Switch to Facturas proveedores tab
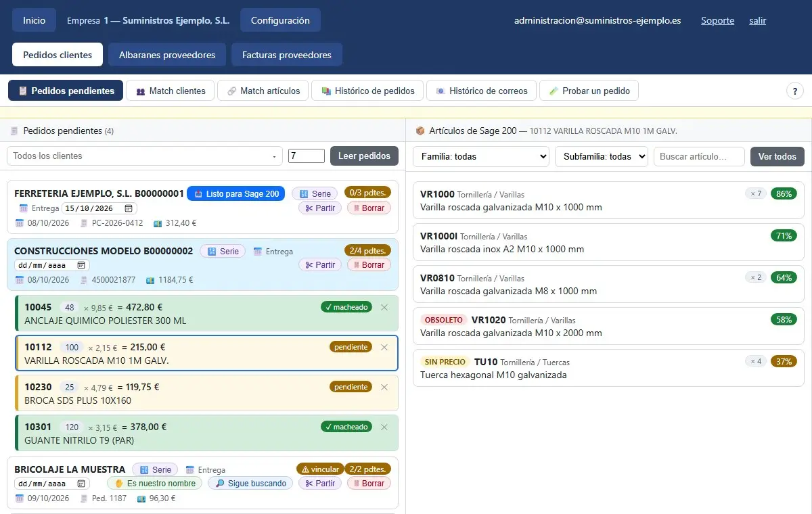This screenshot has height=514, width=812. 287,55
